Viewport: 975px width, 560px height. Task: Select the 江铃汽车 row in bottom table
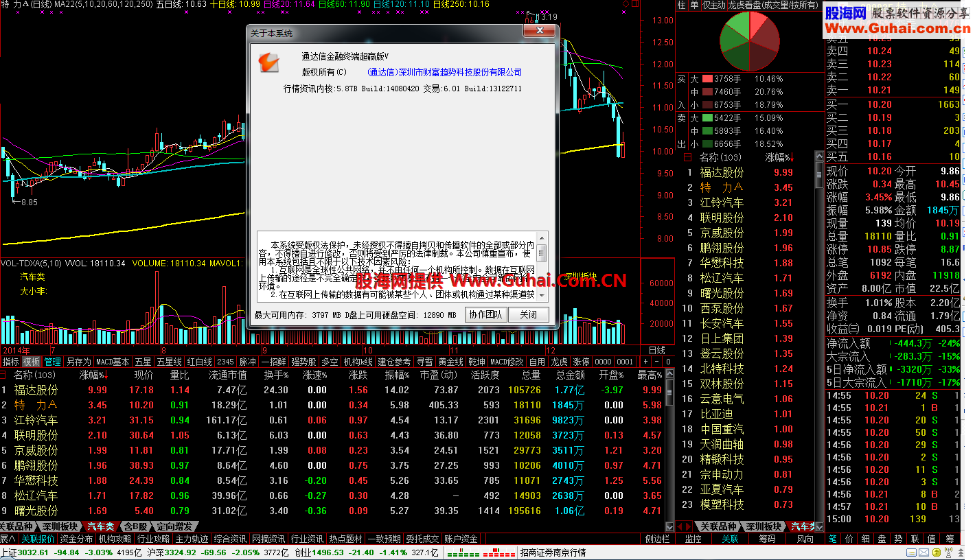[332, 420]
